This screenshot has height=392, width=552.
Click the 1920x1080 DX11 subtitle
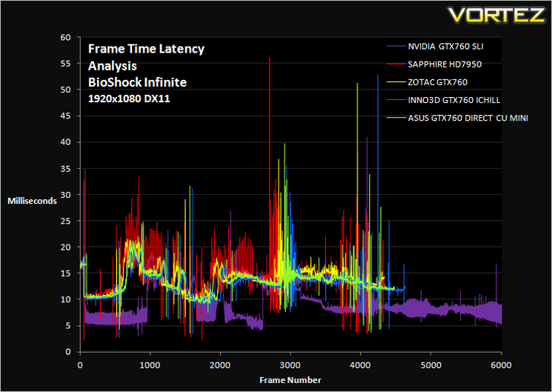tap(129, 99)
